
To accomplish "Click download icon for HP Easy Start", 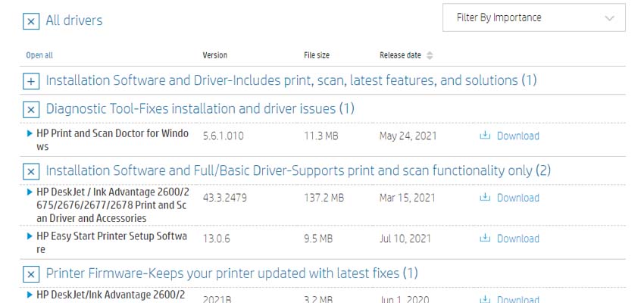I will pos(485,238).
